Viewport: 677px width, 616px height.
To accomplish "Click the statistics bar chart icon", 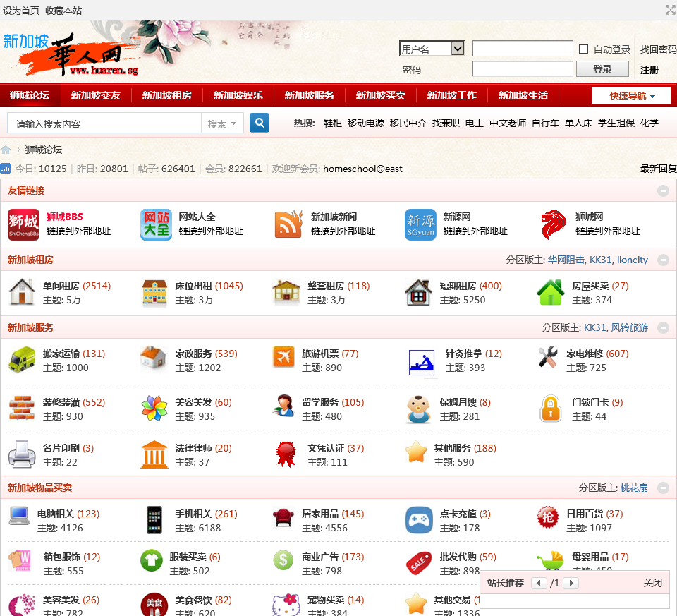I will point(6,168).
